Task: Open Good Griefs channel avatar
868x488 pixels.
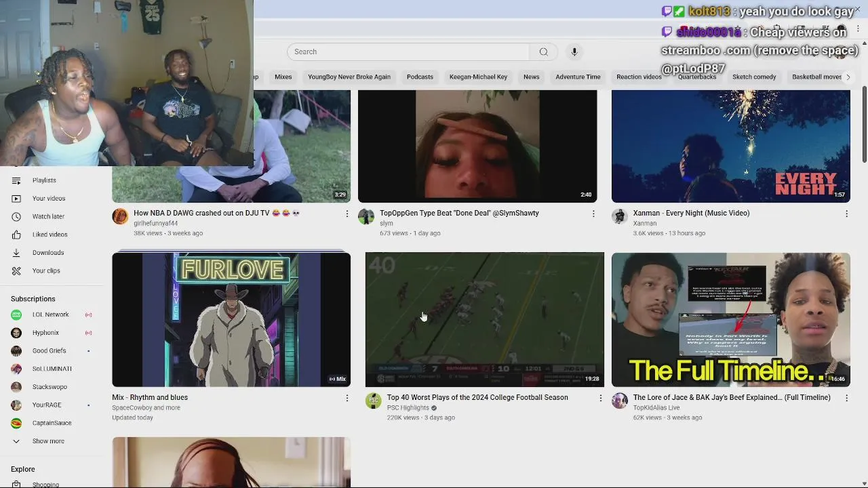Action: click(x=17, y=351)
